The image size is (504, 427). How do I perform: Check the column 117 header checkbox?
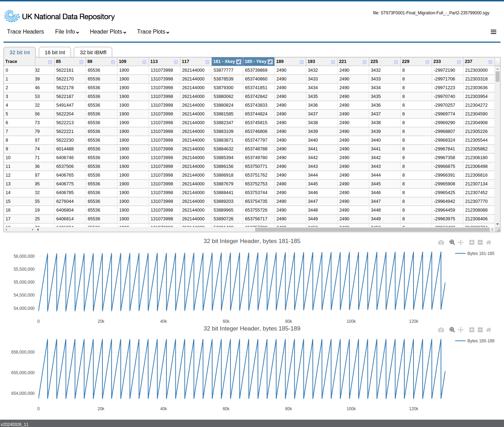[207, 62]
